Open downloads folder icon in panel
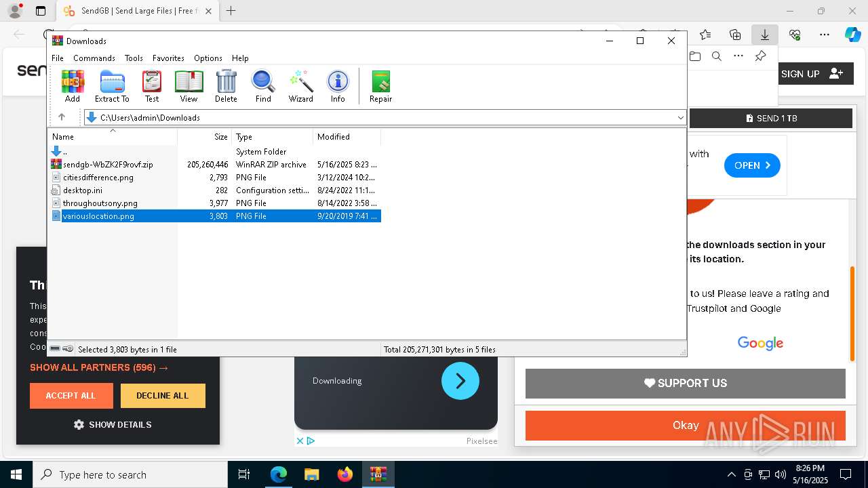Screen dimensions: 868x488 (695, 56)
